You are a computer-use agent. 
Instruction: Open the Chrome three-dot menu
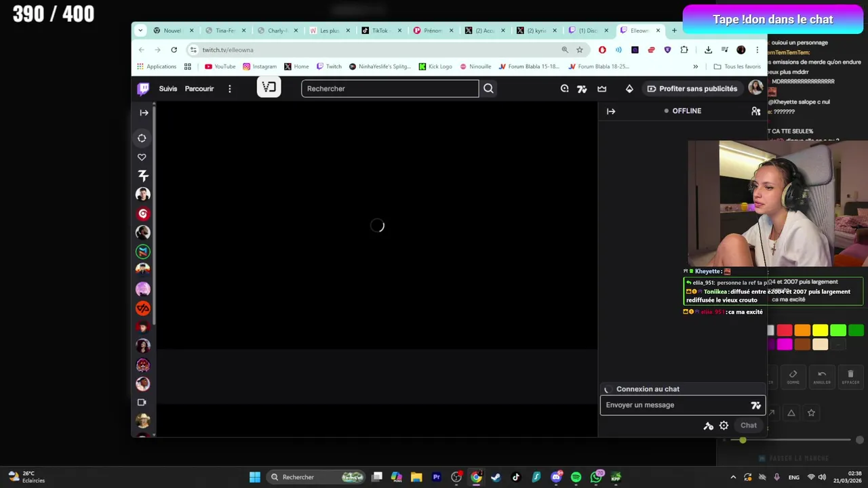click(x=757, y=50)
